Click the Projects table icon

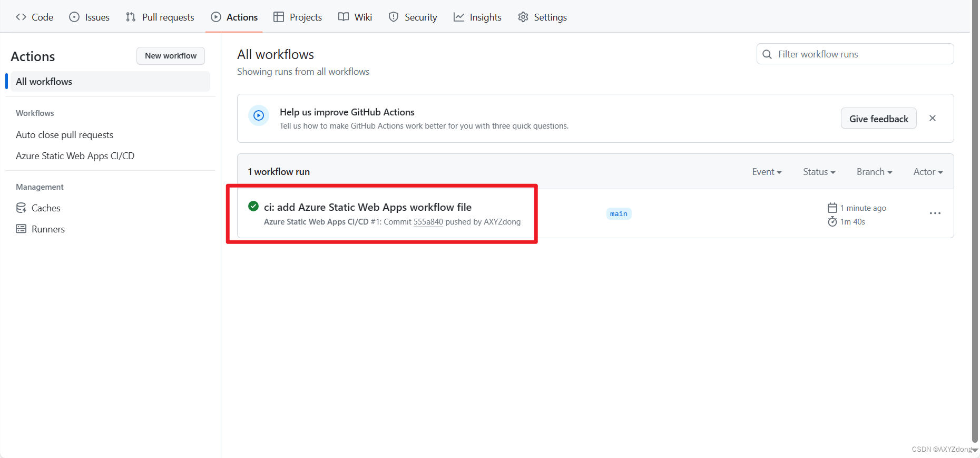(279, 17)
